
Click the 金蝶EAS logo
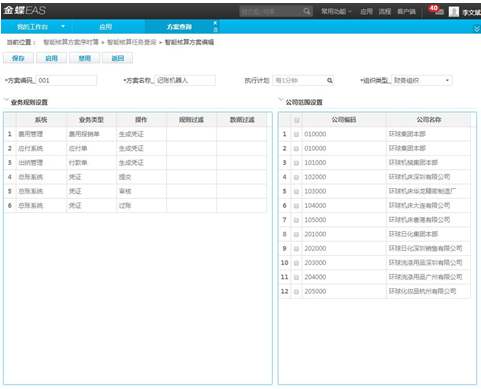[x=25, y=10]
